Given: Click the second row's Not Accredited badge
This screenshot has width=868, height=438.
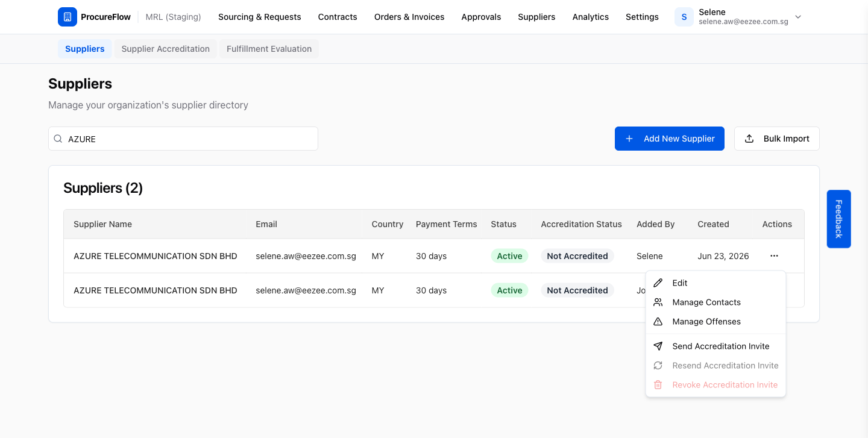Looking at the screenshot, I should 577,290.
